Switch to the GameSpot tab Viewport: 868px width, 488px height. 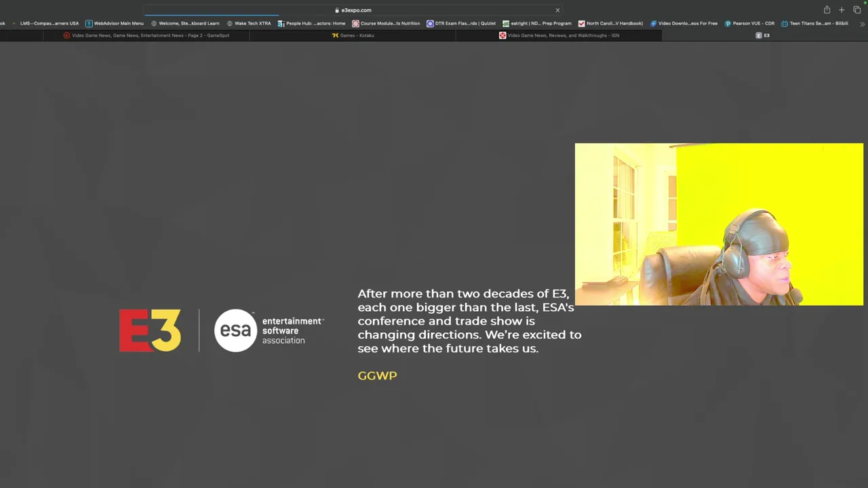[146, 35]
